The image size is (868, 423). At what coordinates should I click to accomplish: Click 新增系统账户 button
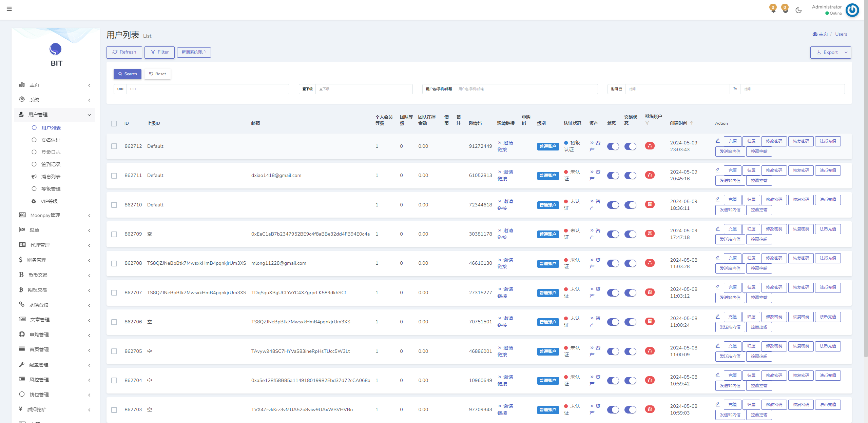pos(194,52)
